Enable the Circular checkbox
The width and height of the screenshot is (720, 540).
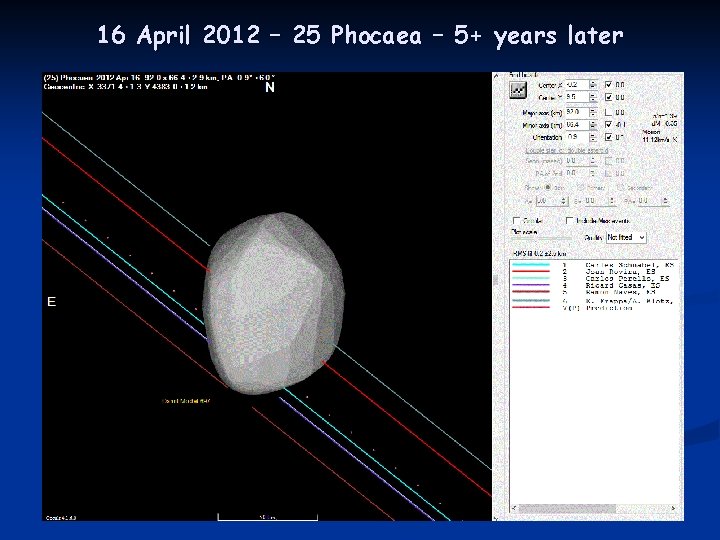point(517,221)
